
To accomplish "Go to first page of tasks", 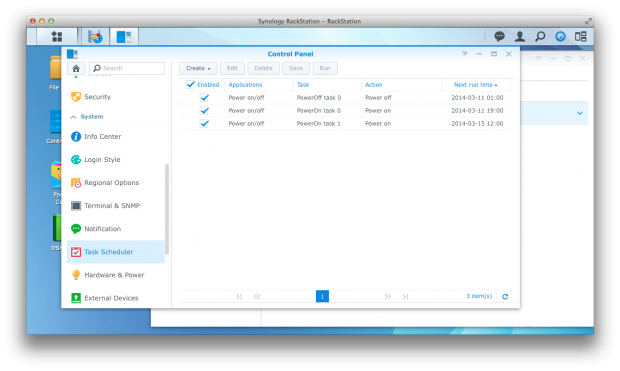I will click(x=239, y=297).
